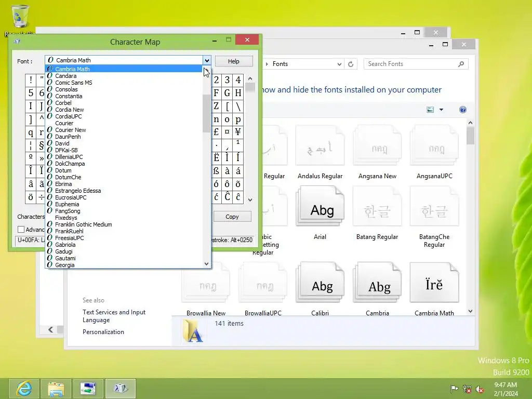Select DFKai-SB font entry
The image size is (532, 399).
[x=124, y=150]
